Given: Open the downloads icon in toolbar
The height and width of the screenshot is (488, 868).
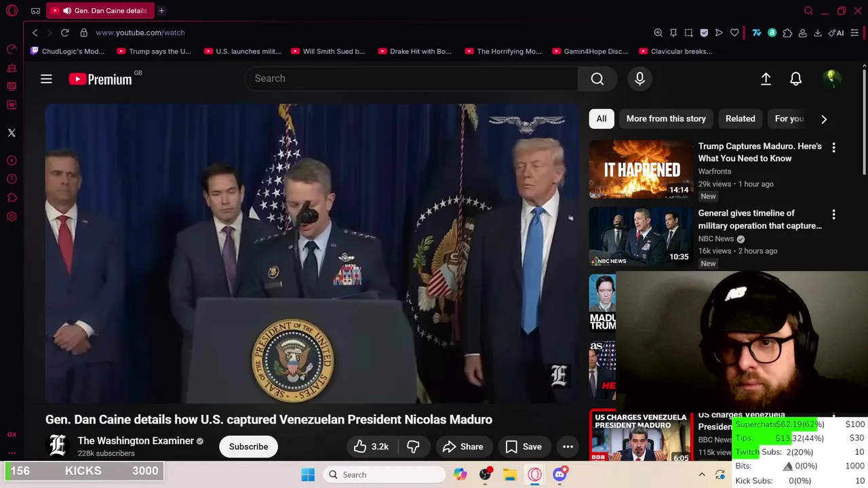Looking at the screenshot, I should pos(818,33).
